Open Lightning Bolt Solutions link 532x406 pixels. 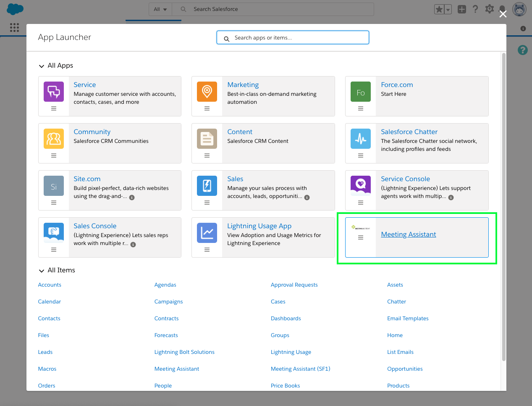184,352
